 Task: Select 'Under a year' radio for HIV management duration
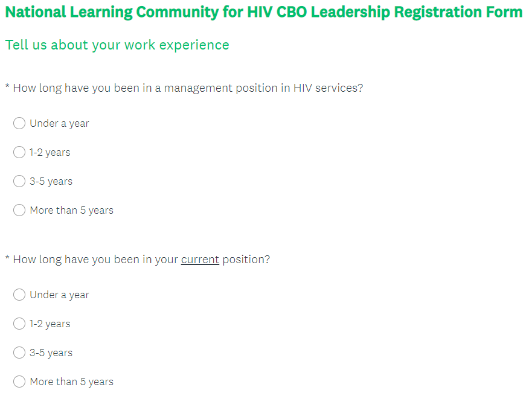(19, 123)
